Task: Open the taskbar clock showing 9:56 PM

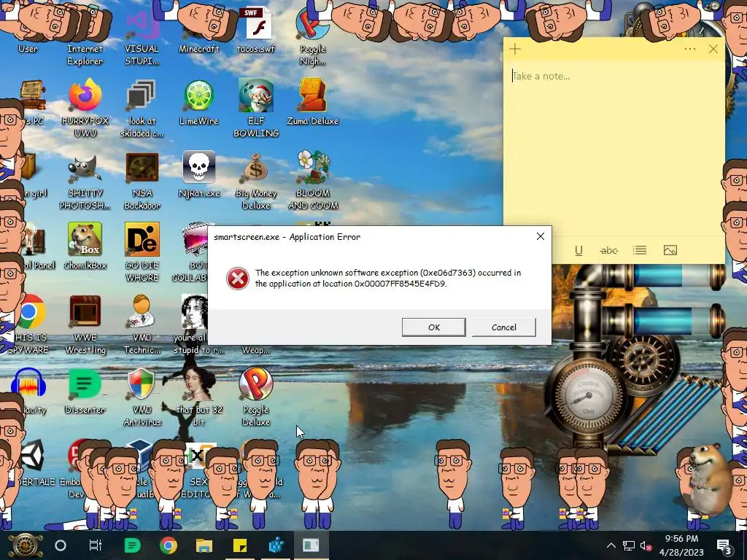Action: pyautogui.click(x=681, y=545)
